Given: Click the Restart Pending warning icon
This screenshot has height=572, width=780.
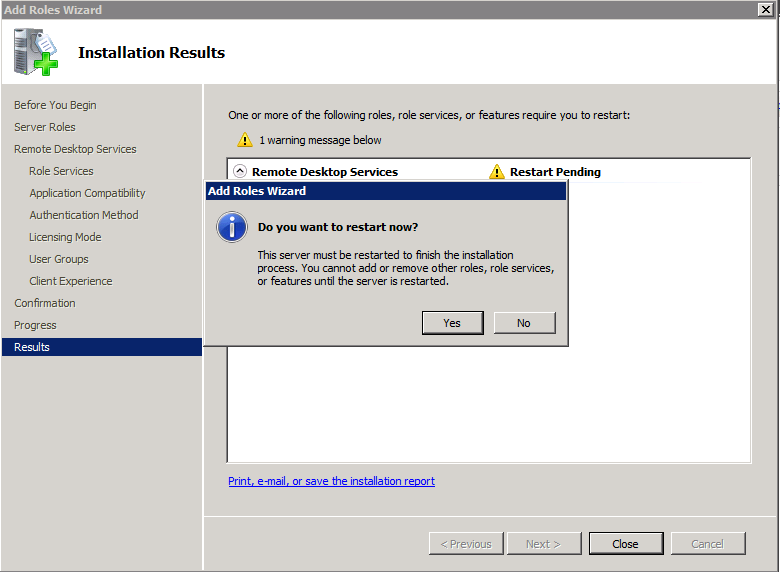Looking at the screenshot, I should click(x=496, y=172).
